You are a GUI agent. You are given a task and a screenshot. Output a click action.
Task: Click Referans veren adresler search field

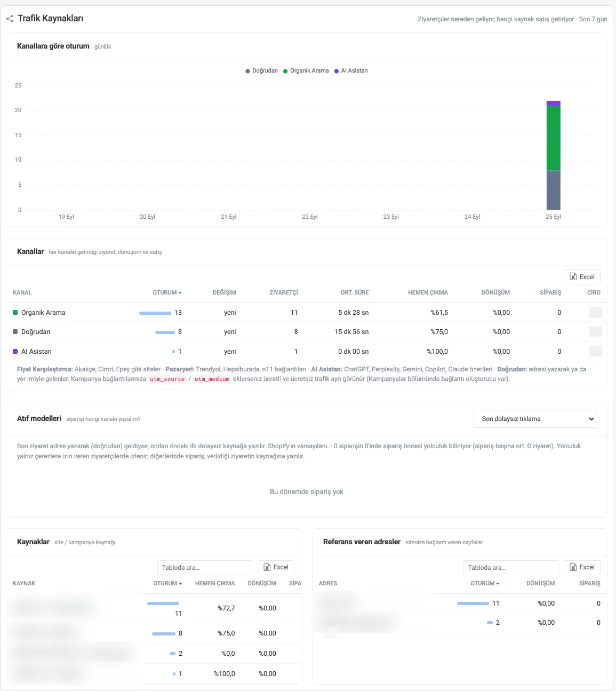(x=511, y=568)
